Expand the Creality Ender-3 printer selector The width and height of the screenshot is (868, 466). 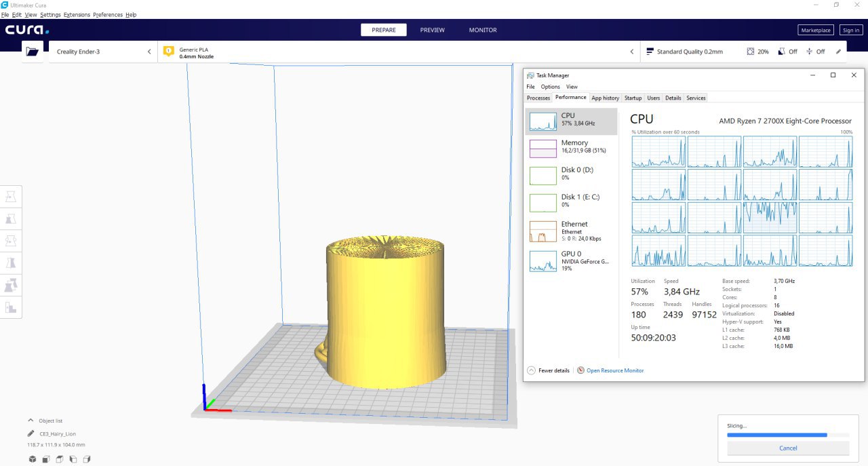click(103, 52)
